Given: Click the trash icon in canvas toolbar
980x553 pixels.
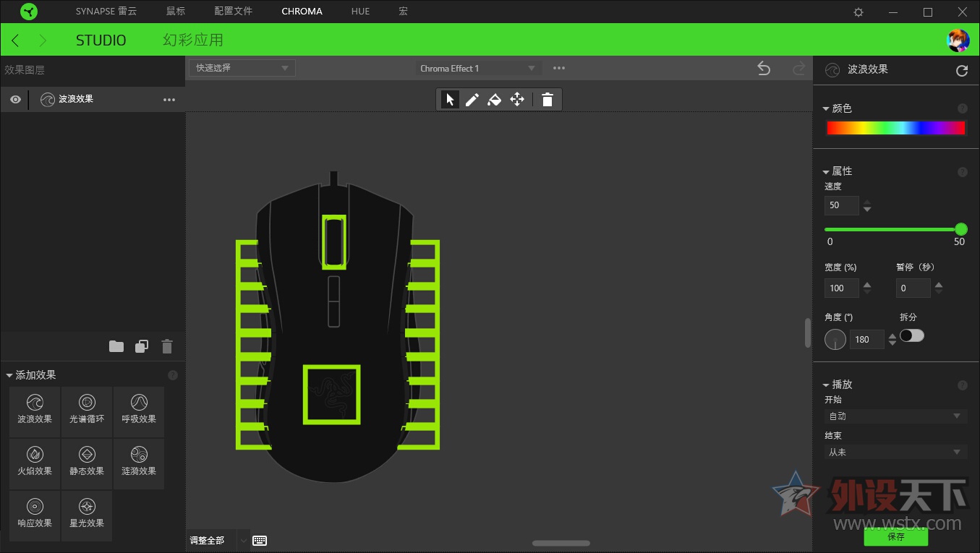Looking at the screenshot, I should tap(547, 100).
